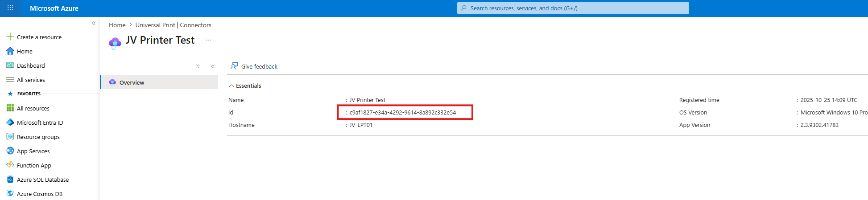This screenshot has width=868, height=200.
Task: Open the Azure portal waffle menu icon
Action: (10, 8)
